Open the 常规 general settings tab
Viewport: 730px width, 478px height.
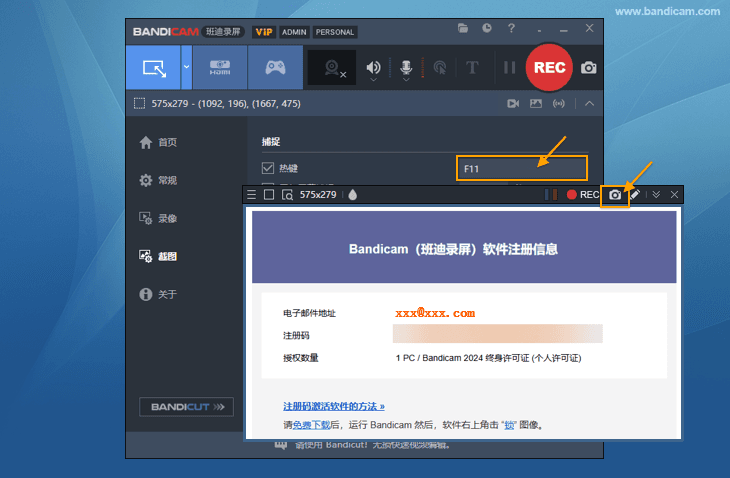[x=158, y=180]
